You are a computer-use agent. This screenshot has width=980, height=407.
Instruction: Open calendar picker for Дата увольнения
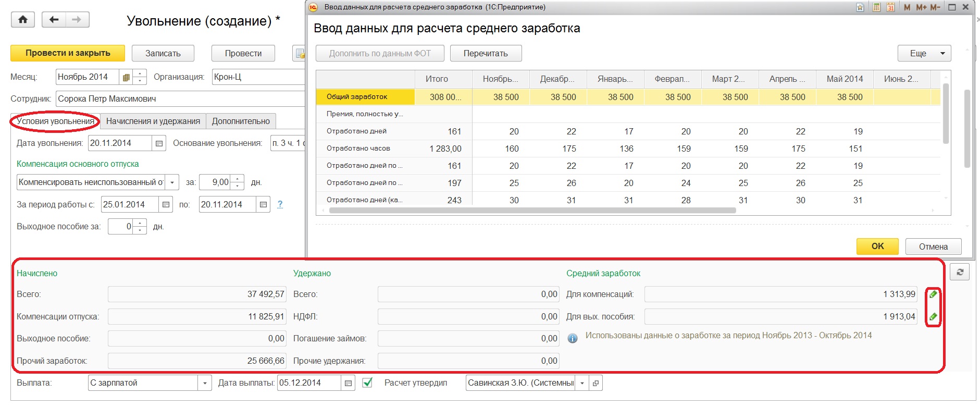pyautogui.click(x=159, y=143)
